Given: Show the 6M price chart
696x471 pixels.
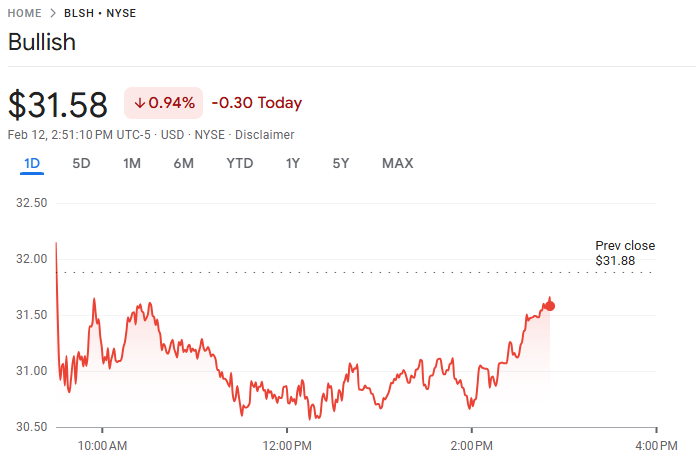Looking at the screenshot, I should (x=183, y=163).
